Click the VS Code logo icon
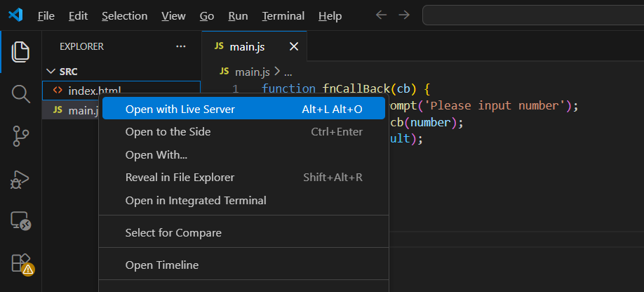644x292 pixels. tap(15, 15)
